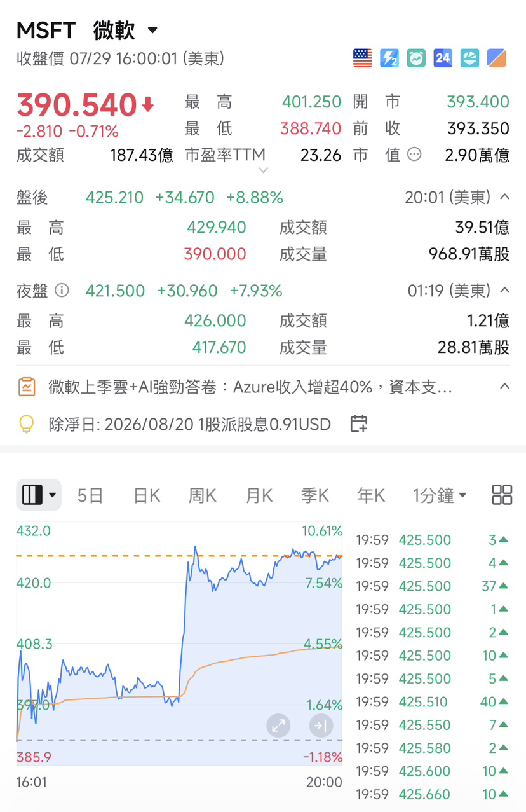
Task: Open the 1分鐘 interval dropdown
Action: click(440, 495)
